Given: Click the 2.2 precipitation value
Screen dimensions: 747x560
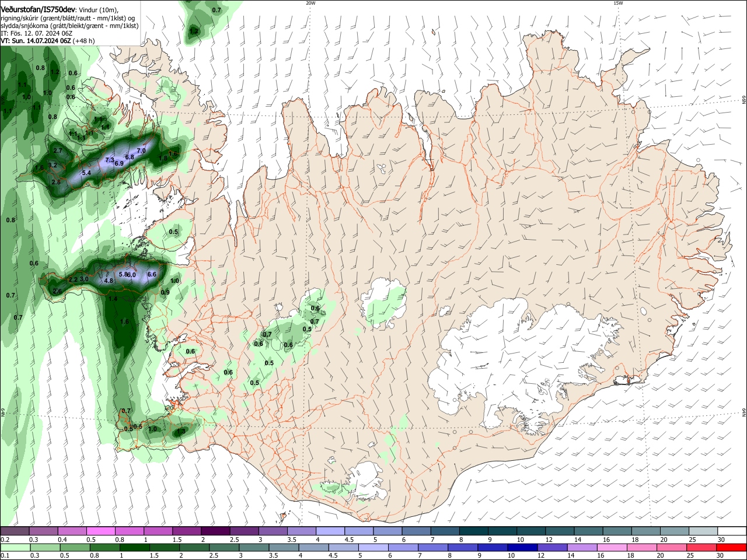Looking at the screenshot, I should click(x=73, y=280).
